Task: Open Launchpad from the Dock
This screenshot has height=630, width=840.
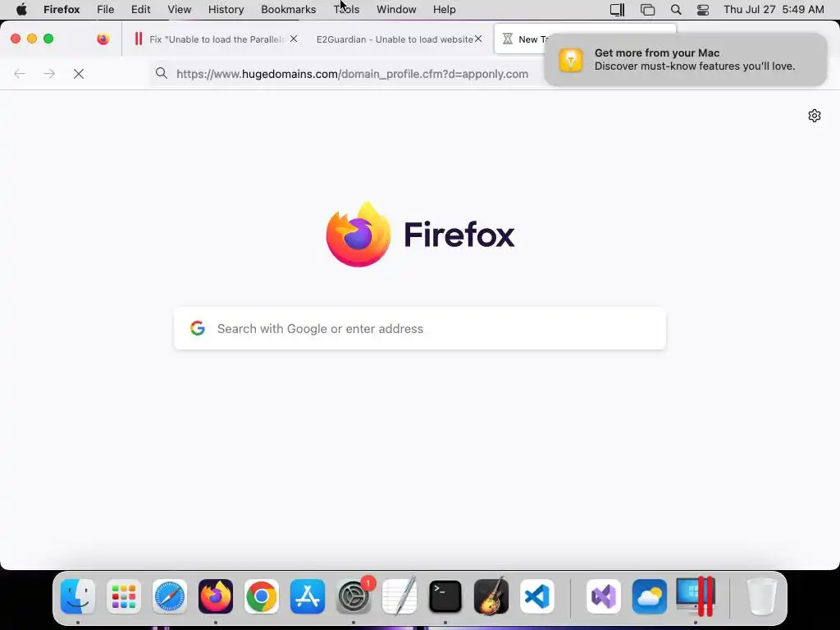Action: pos(124,596)
